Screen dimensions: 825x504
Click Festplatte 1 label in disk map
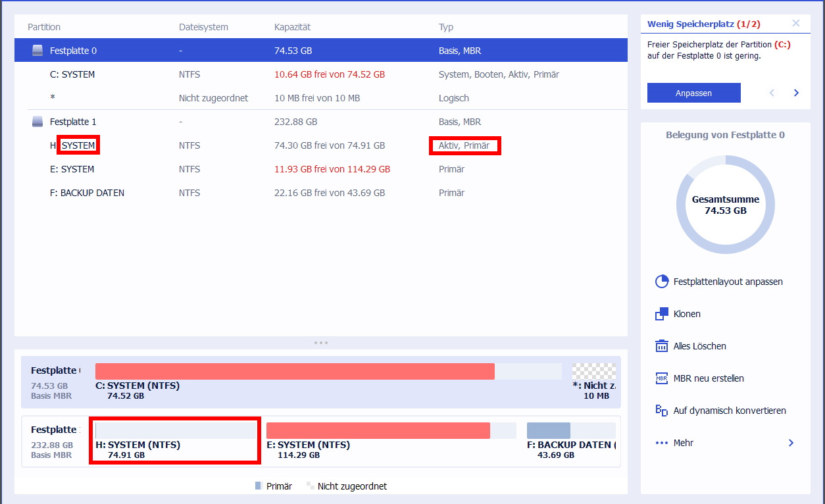(55, 430)
